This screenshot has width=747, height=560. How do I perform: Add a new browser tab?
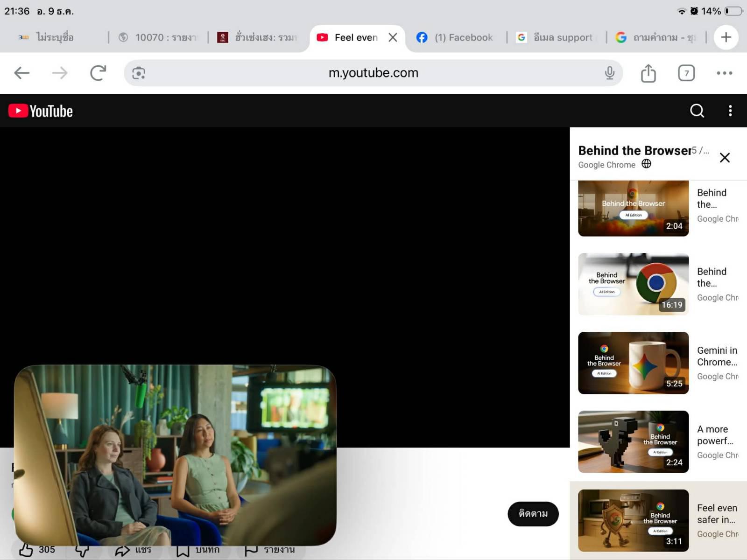(x=726, y=37)
